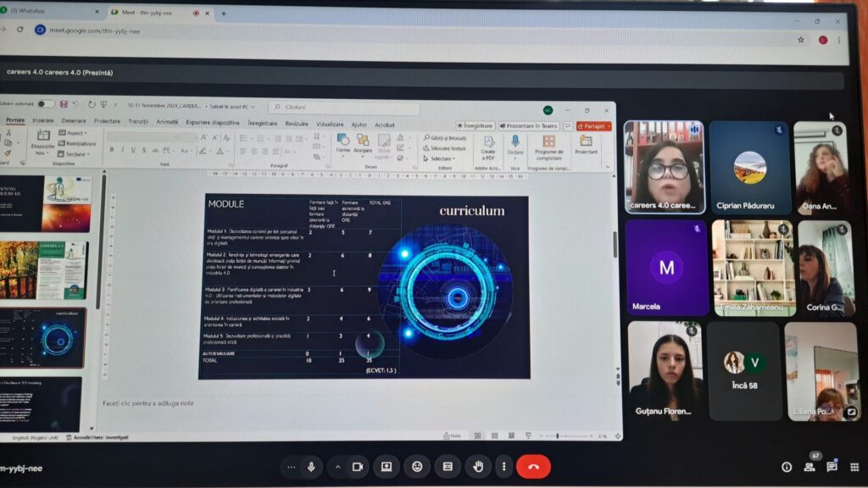Expand the Selectare dropdown in Editare

coord(440,158)
